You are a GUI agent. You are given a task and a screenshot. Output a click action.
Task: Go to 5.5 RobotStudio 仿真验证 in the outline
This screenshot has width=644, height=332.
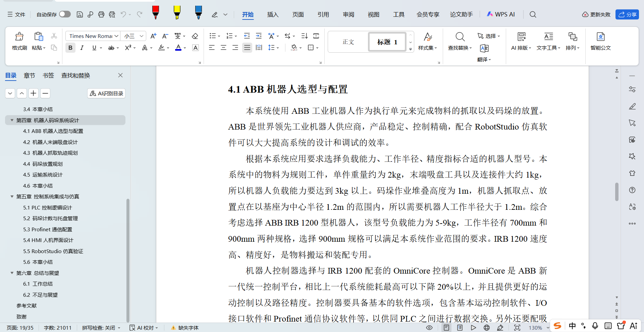[53, 251]
